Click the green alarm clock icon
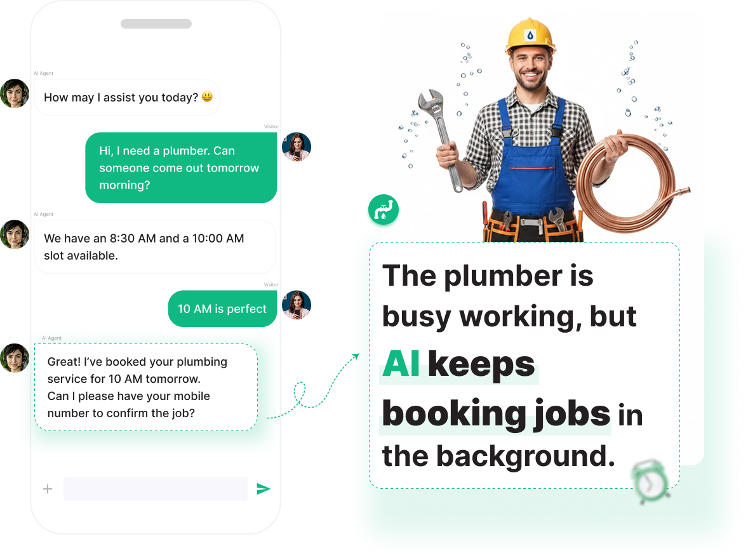748x560 pixels. tap(650, 483)
